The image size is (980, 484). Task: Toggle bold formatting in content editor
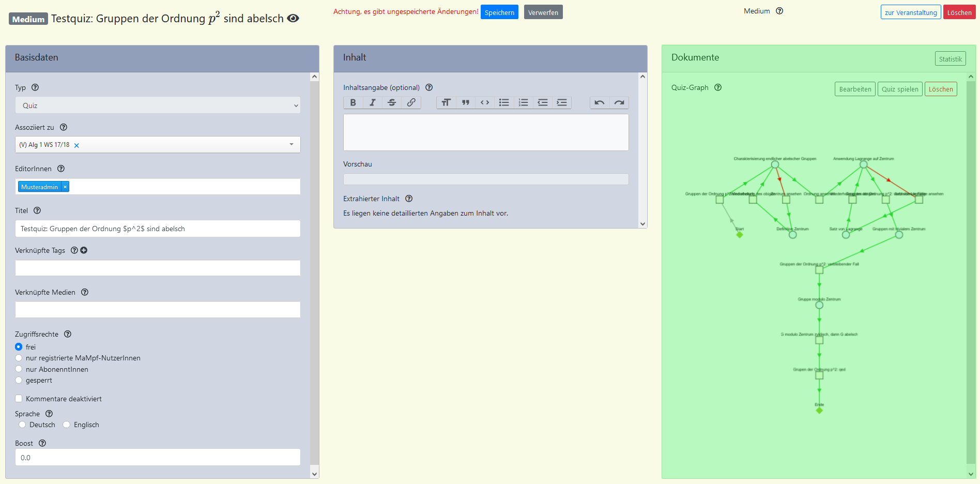coord(353,102)
